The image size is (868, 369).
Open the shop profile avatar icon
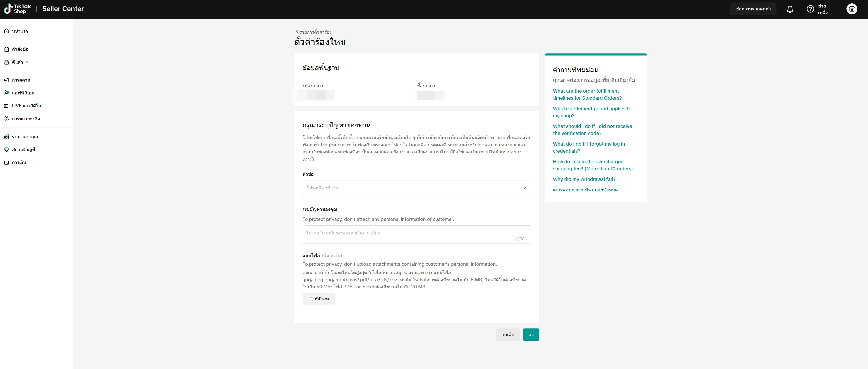click(851, 9)
